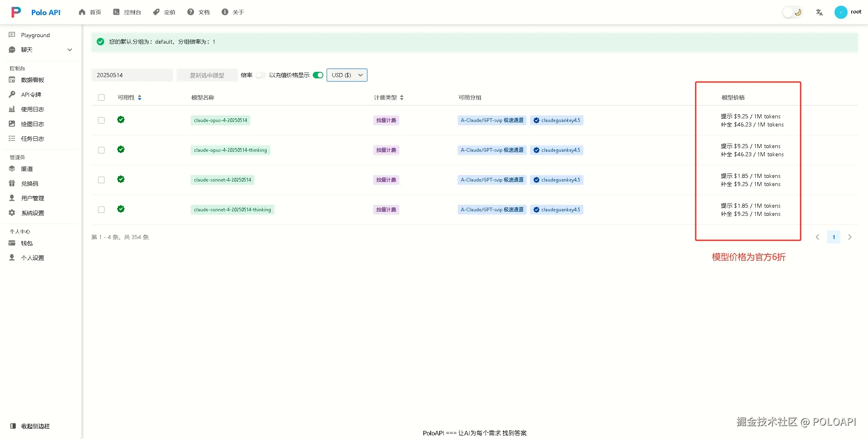Go to the next page arrow
This screenshot has width=868, height=439.
point(850,237)
